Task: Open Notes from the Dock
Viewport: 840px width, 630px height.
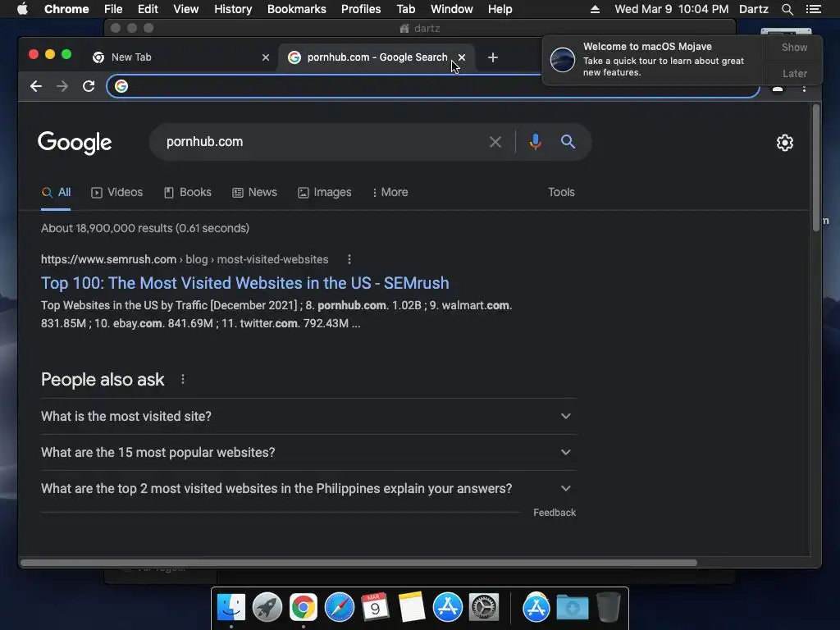Action: (412, 608)
